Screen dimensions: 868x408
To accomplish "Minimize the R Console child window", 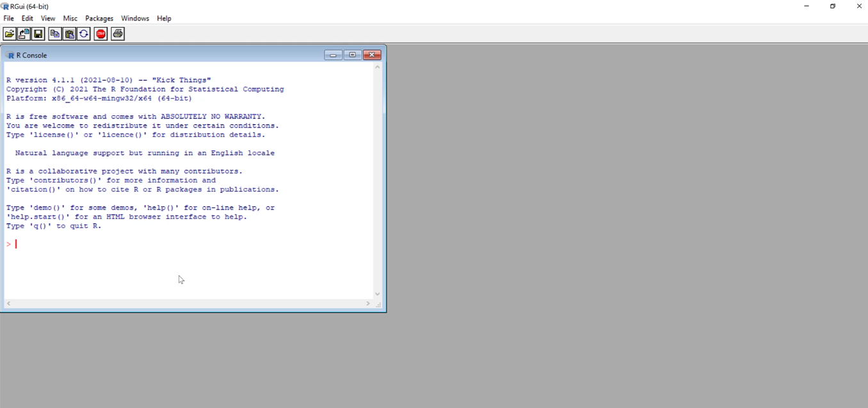I will [x=333, y=55].
